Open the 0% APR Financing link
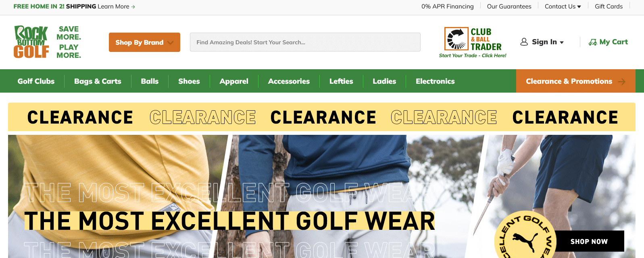Image resolution: width=644 pixels, height=258 pixels. pos(448,6)
